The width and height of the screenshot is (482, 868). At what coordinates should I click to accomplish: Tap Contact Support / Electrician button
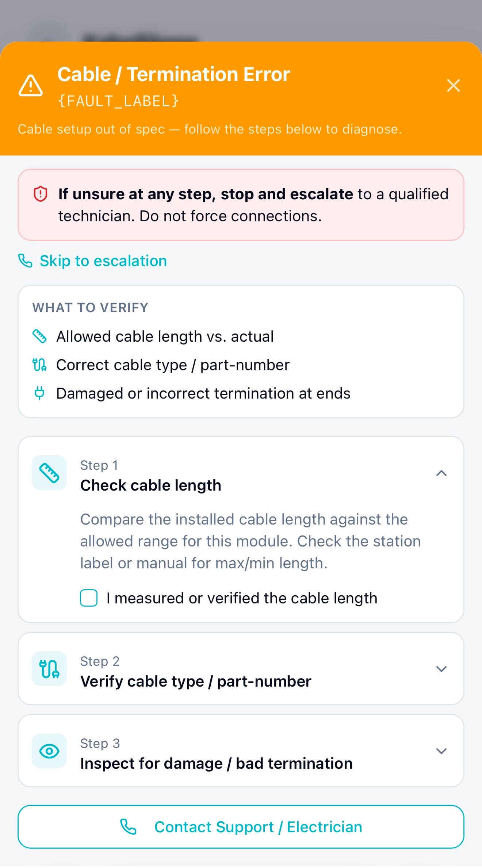[241, 827]
